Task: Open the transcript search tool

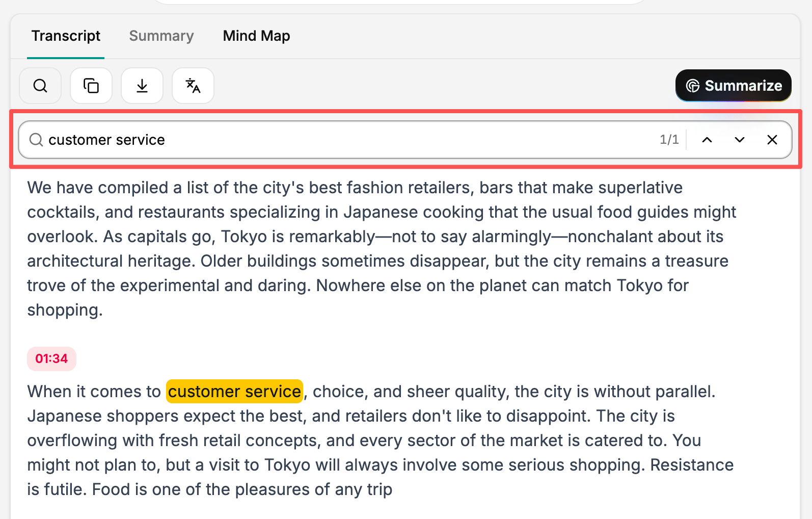Action: tap(40, 86)
